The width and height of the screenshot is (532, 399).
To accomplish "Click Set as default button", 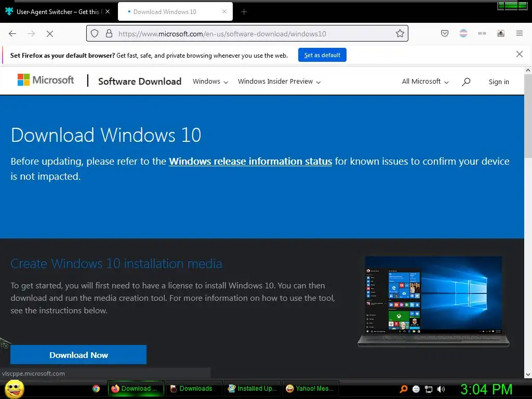I will coord(322,55).
